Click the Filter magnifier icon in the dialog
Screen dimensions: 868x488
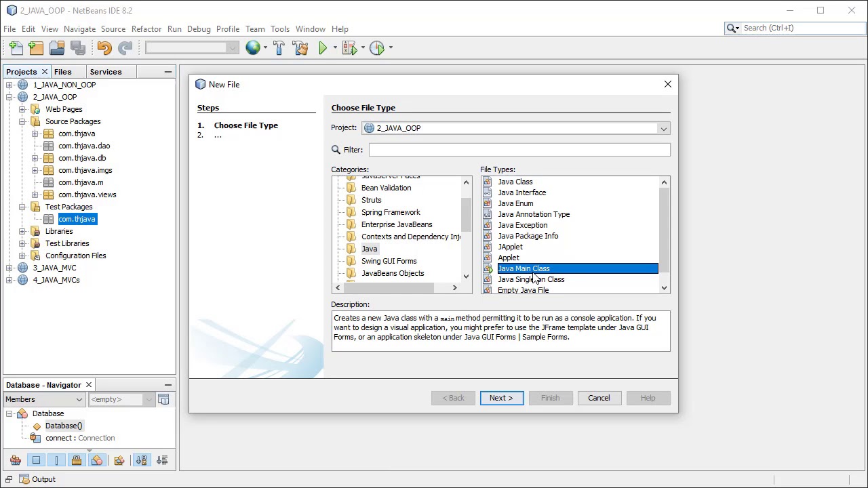336,150
